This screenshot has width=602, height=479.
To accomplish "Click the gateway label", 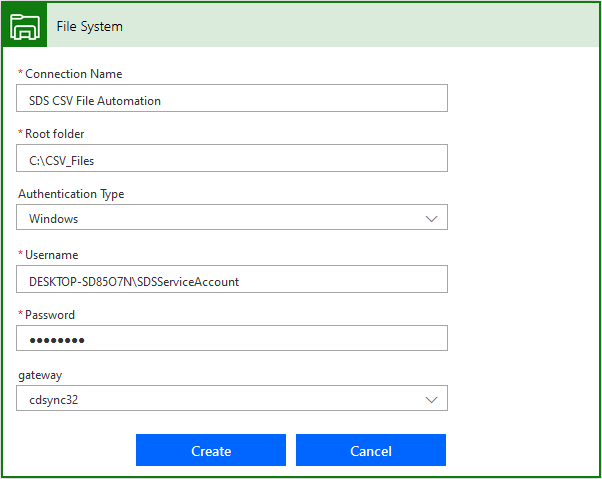I will [x=40, y=375].
